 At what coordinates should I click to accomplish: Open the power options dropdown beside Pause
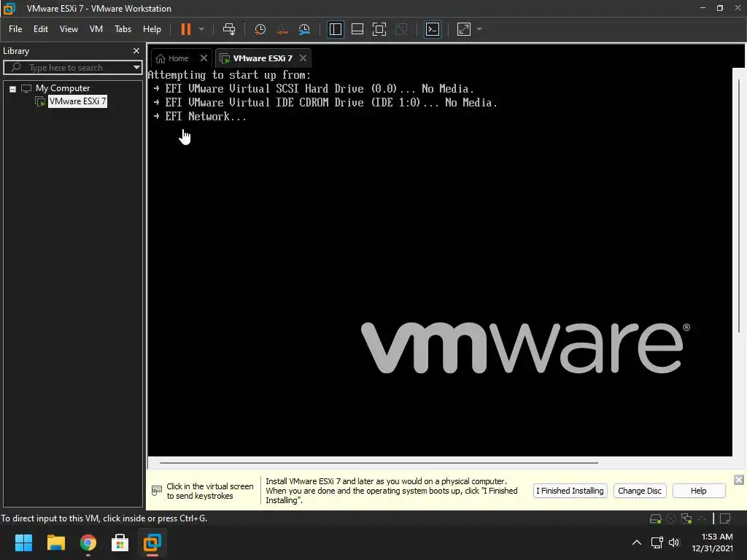(201, 29)
